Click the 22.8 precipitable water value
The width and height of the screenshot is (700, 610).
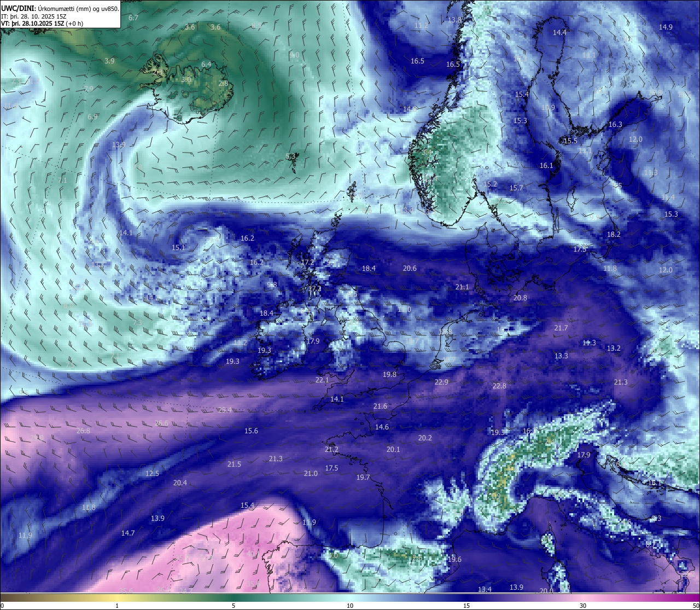[x=499, y=386]
